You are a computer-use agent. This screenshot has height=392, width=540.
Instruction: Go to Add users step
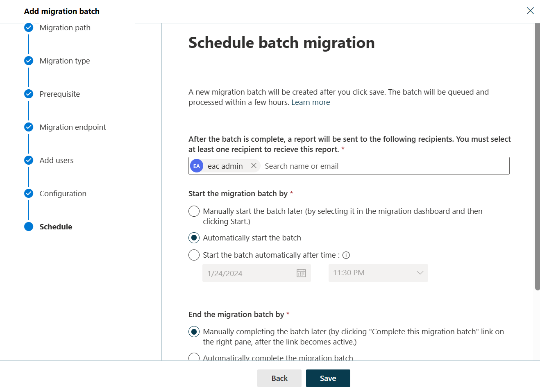pos(57,160)
